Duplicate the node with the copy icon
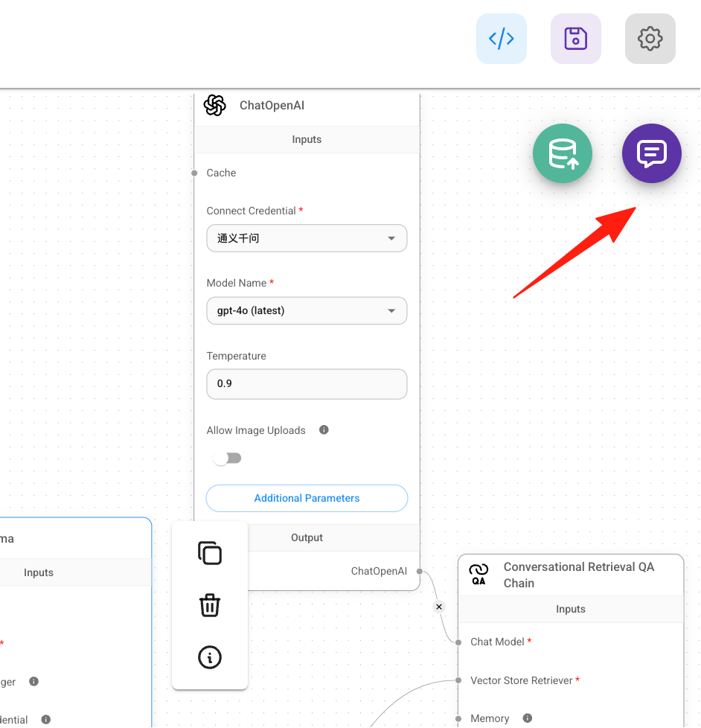This screenshot has height=728, width=701. (210, 553)
